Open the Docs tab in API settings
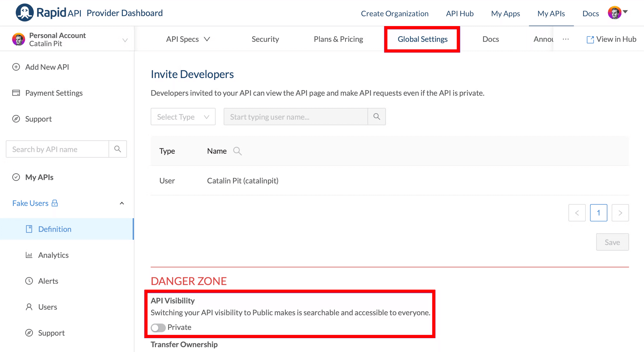The width and height of the screenshot is (644, 352). 491,39
